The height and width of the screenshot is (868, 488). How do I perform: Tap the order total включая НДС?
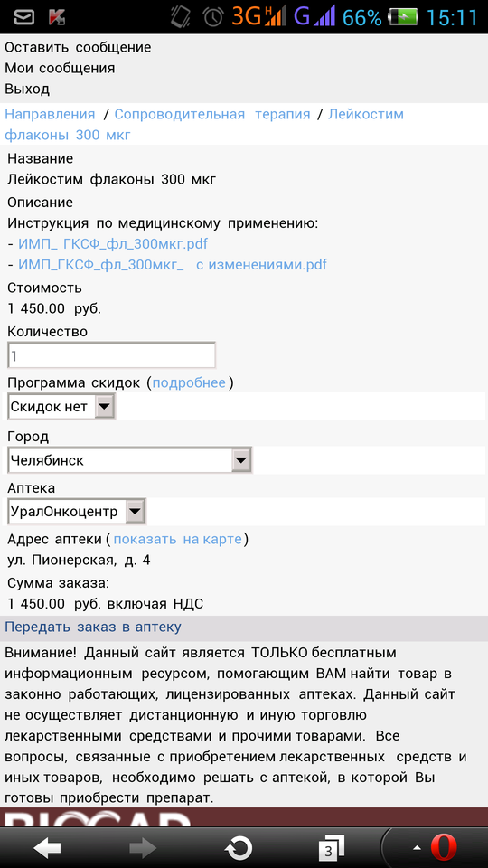pos(106,603)
